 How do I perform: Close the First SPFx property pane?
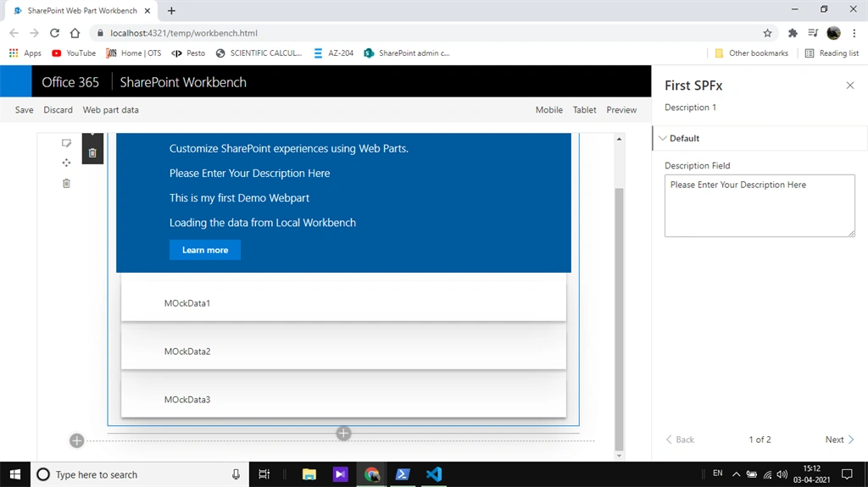click(849, 86)
